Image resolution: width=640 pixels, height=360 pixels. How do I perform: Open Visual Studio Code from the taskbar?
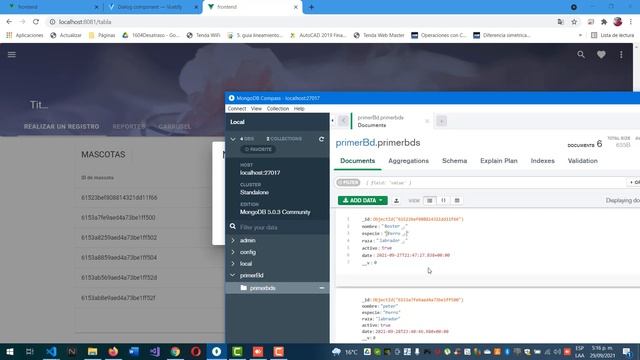tap(51, 351)
